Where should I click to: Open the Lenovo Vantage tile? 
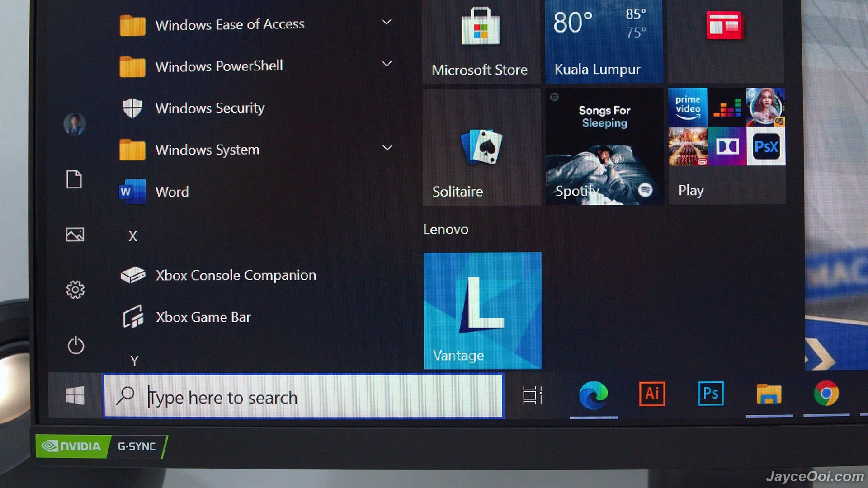point(482,310)
